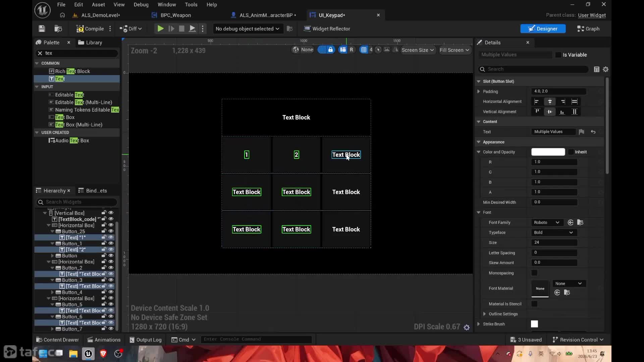Click the Font Material None thumbnail
The height and width of the screenshot is (362, 644).
tap(540, 289)
